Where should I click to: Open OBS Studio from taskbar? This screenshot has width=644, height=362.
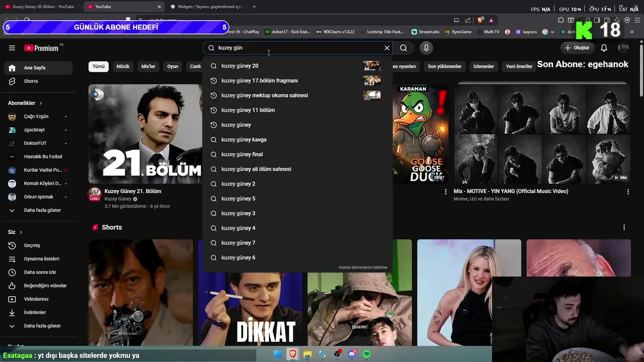(x=337, y=354)
